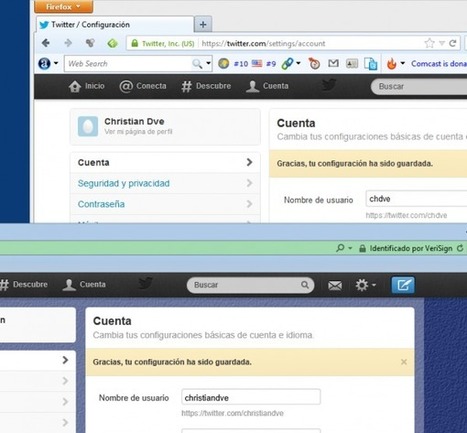Reload the page in Firefox
This screenshot has height=433, width=467.
pos(452,43)
